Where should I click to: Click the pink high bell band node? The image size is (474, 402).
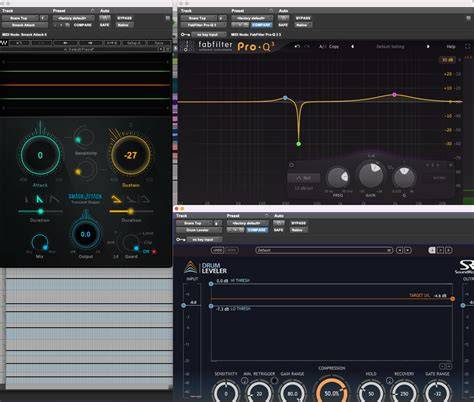pyautogui.click(x=394, y=95)
